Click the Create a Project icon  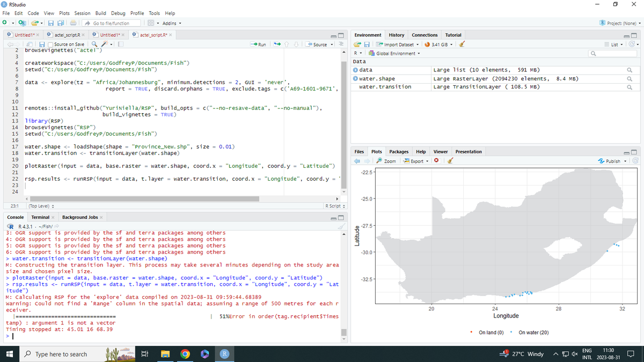22,23
